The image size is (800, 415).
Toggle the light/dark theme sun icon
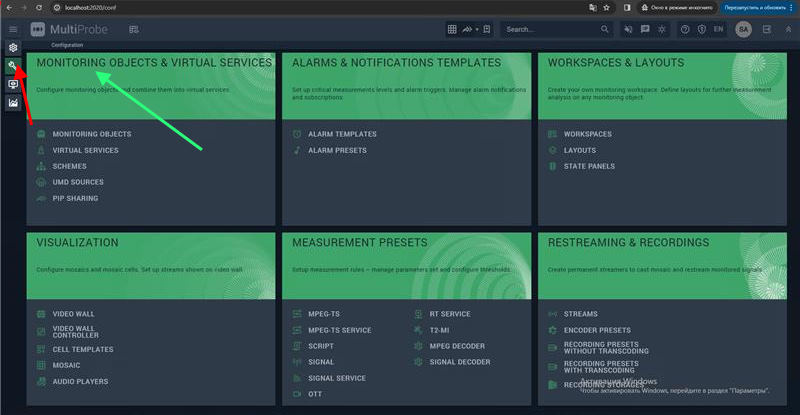click(x=660, y=30)
